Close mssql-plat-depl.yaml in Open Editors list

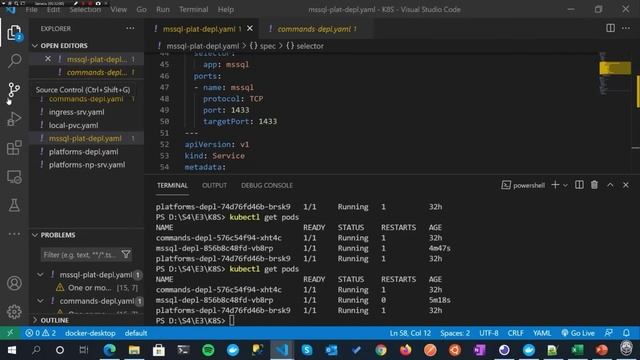coord(48,59)
